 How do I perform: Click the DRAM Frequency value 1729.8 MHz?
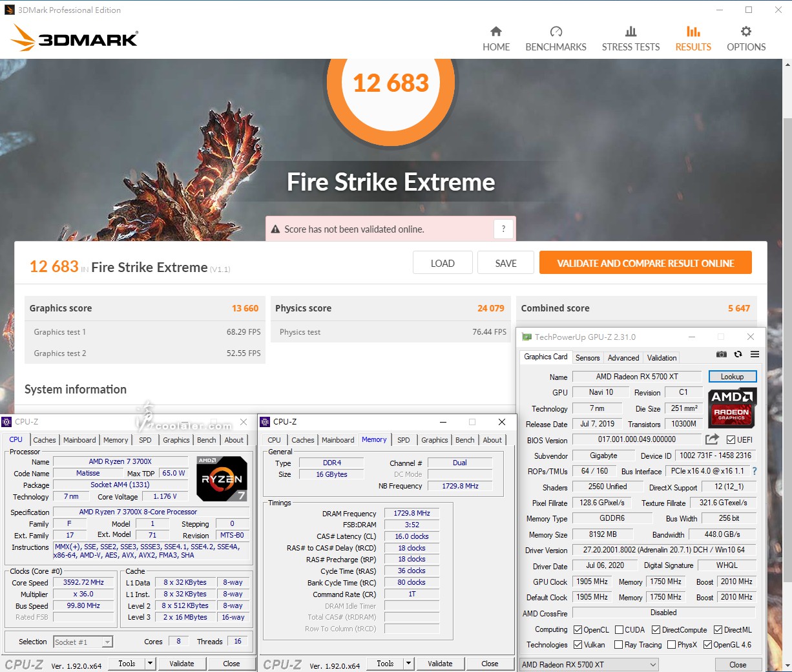[x=412, y=513]
